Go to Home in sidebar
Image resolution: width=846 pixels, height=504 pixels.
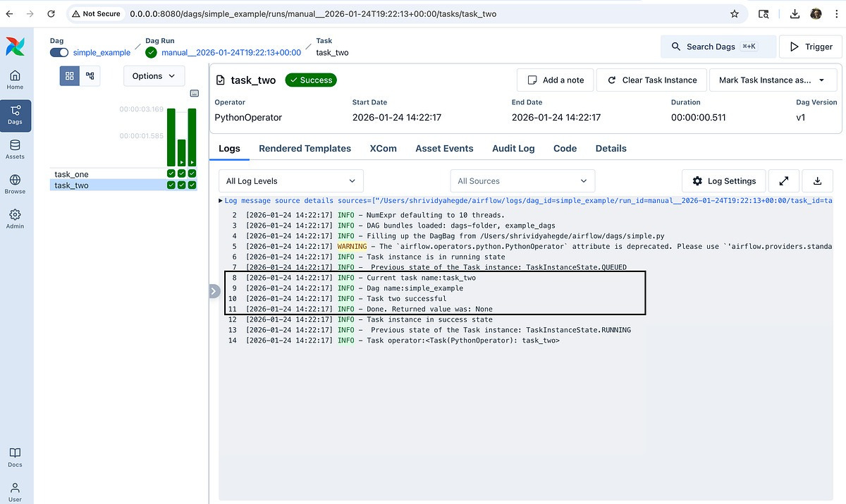coord(15,80)
